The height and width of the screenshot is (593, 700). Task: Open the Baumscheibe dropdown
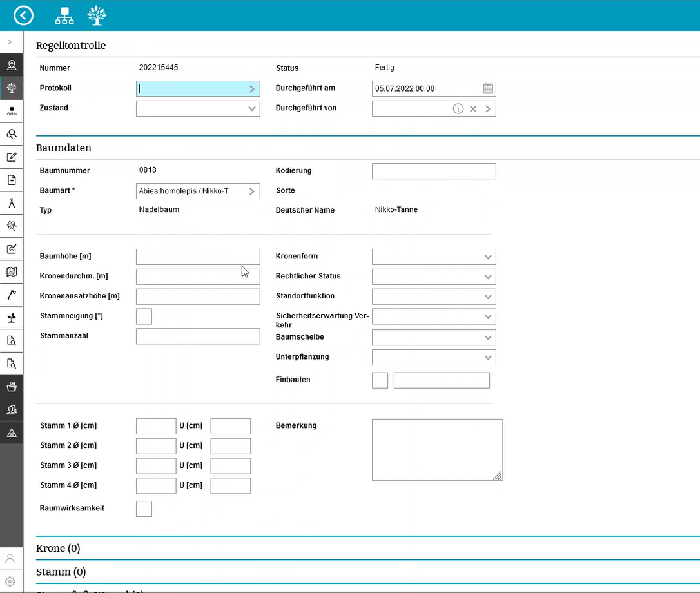488,338
